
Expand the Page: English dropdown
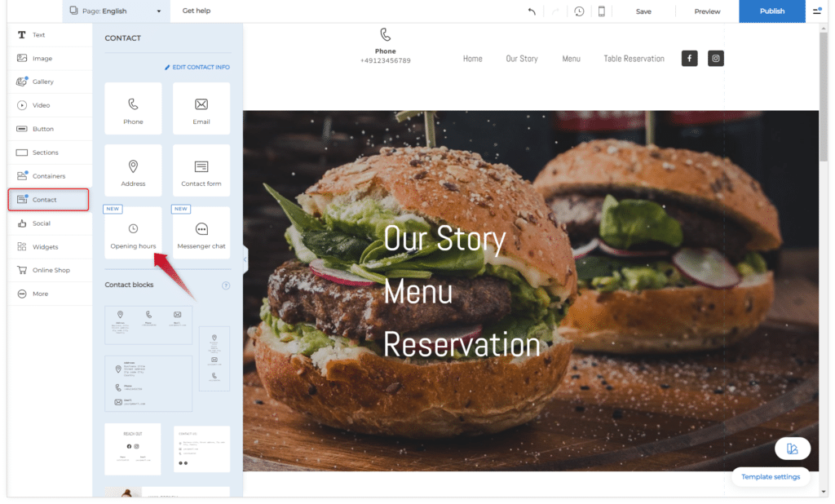tap(116, 11)
